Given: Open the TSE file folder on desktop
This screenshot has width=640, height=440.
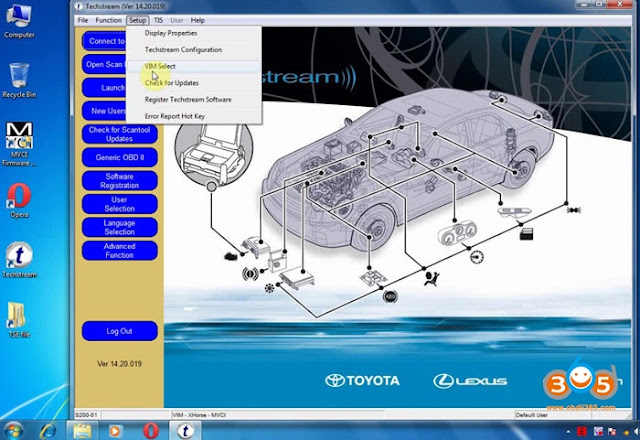Looking at the screenshot, I should 19,320.
